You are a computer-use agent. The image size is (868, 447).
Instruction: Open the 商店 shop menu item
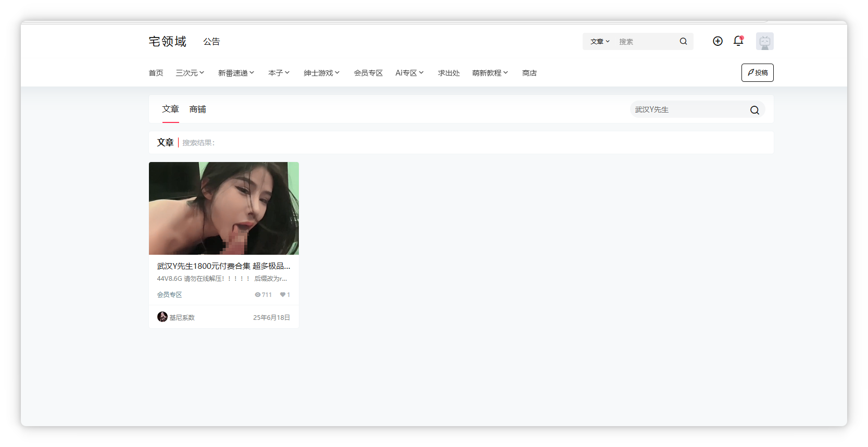pos(529,73)
